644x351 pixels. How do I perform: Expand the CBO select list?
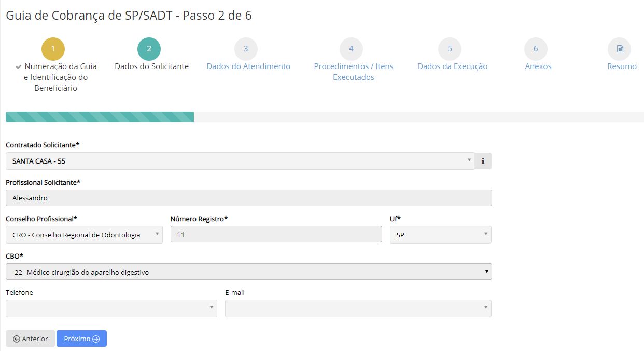pos(249,272)
